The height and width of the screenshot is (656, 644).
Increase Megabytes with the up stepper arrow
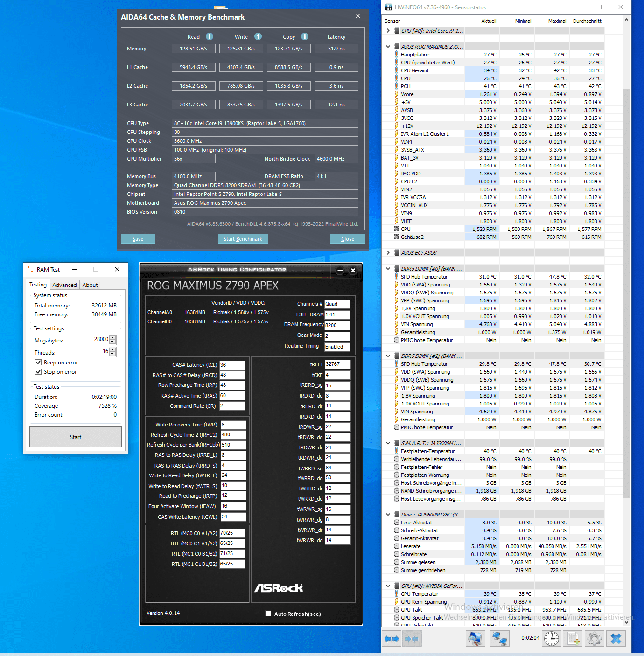112,337
